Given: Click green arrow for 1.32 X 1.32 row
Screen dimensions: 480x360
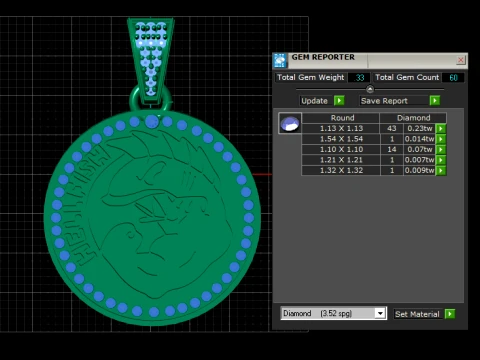Looking at the screenshot, I should tap(441, 170).
